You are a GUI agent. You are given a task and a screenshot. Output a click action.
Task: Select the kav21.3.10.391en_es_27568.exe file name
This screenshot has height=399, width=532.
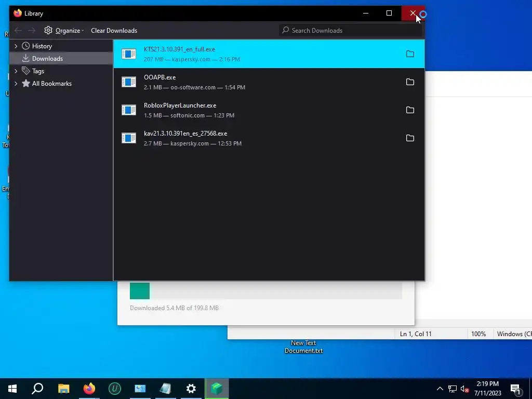pos(185,134)
